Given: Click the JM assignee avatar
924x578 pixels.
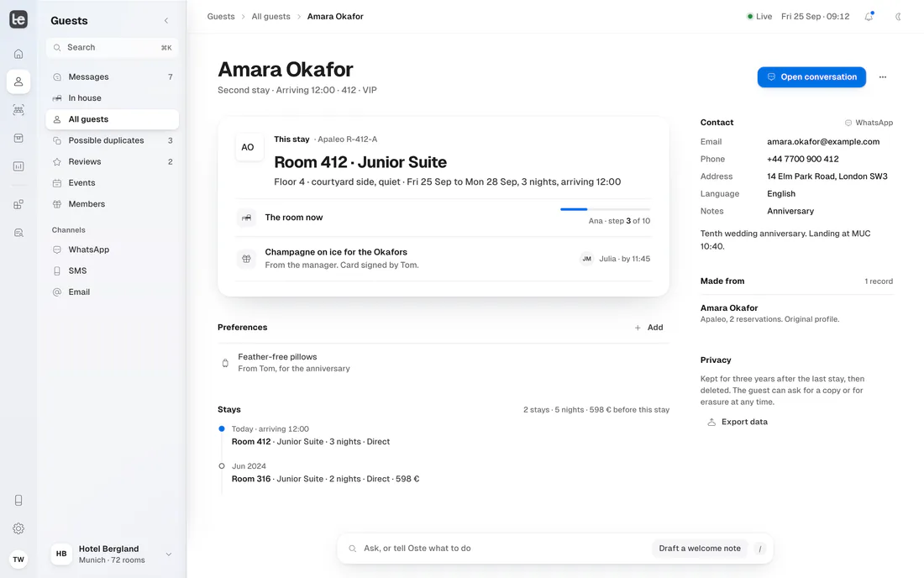Looking at the screenshot, I should pyautogui.click(x=586, y=259).
